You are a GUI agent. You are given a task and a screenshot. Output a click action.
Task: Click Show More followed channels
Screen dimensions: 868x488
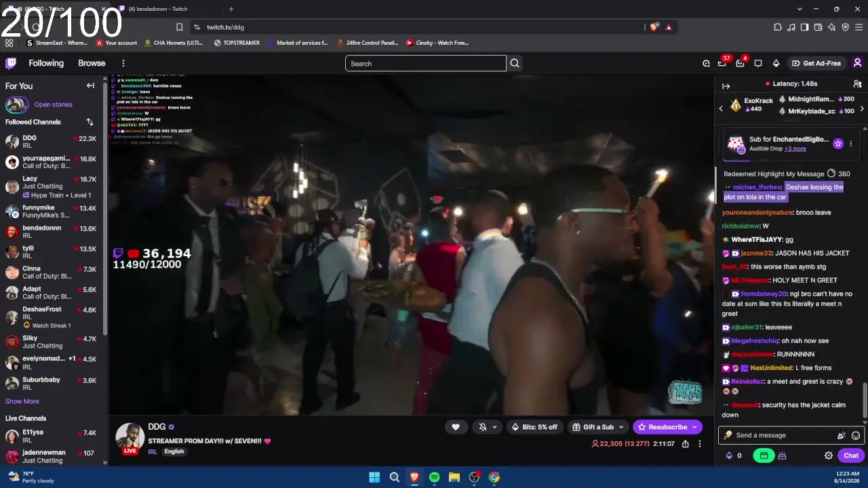(22, 401)
